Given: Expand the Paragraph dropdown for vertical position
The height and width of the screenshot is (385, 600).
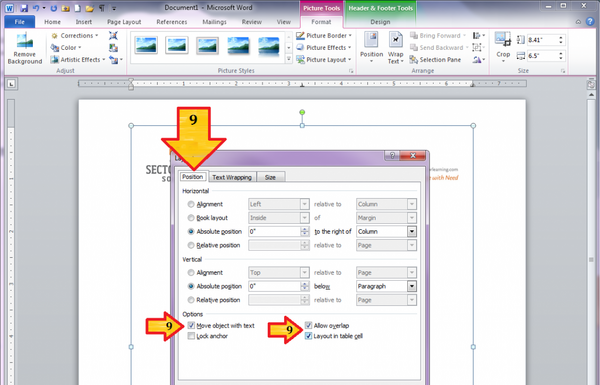Looking at the screenshot, I should coord(412,286).
